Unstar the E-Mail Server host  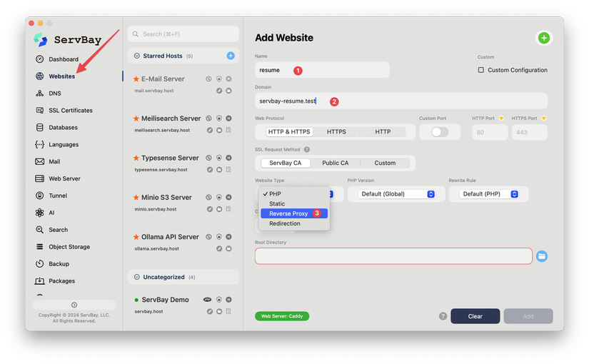pyautogui.click(x=136, y=79)
